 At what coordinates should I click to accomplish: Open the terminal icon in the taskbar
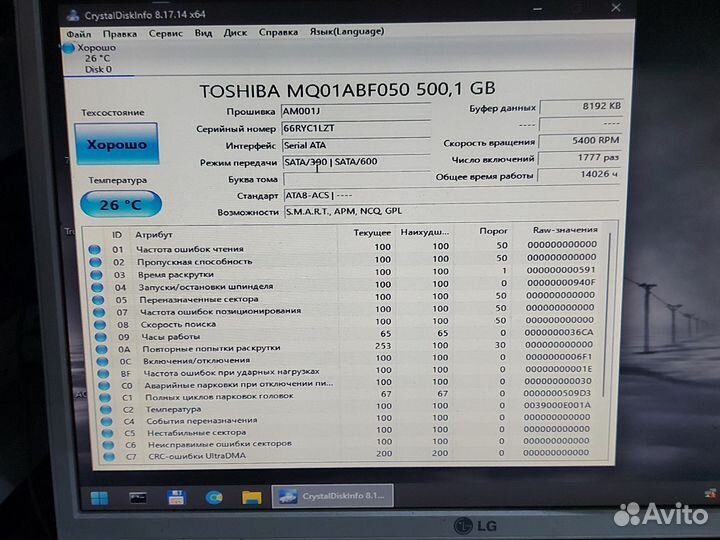tap(138, 498)
